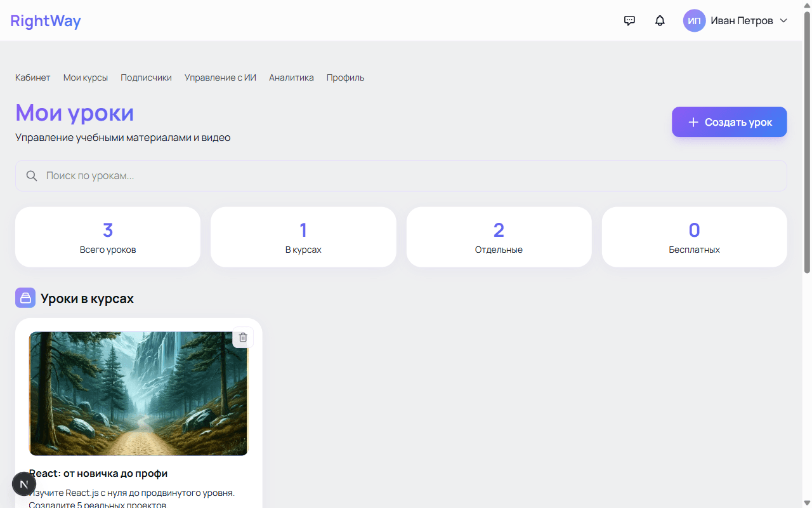Open the notifications bell
This screenshot has width=812, height=508.
(660, 20)
